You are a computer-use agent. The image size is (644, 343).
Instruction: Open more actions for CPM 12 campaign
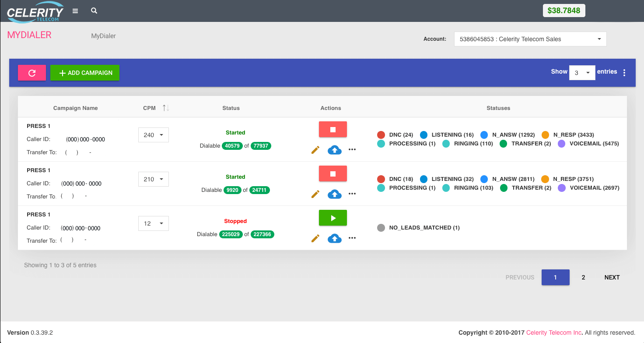coord(352,238)
